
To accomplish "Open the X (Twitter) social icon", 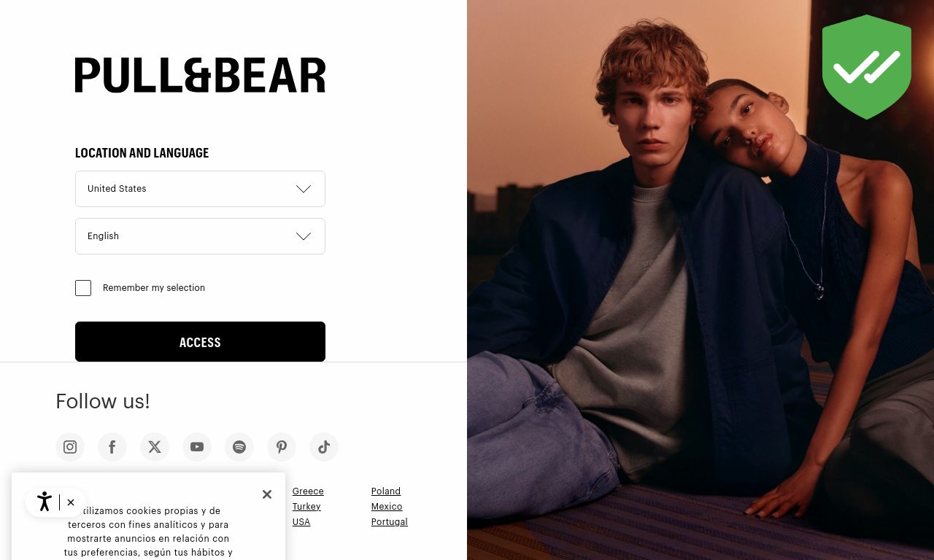I will click(155, 447).
